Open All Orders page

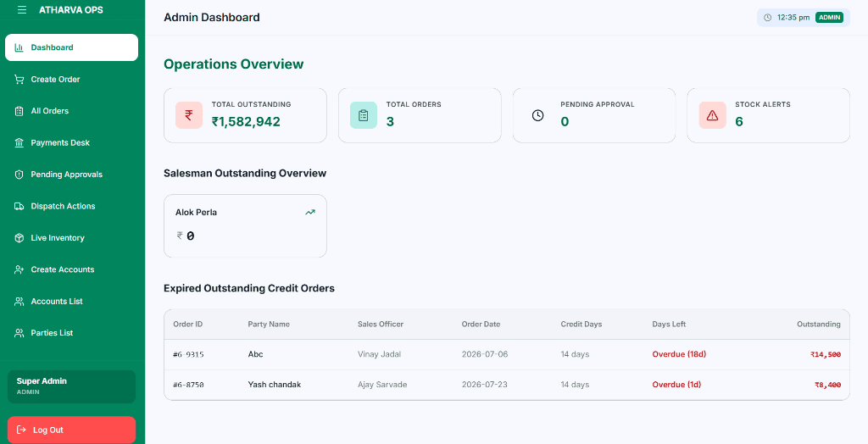click(x=71, y=111)
